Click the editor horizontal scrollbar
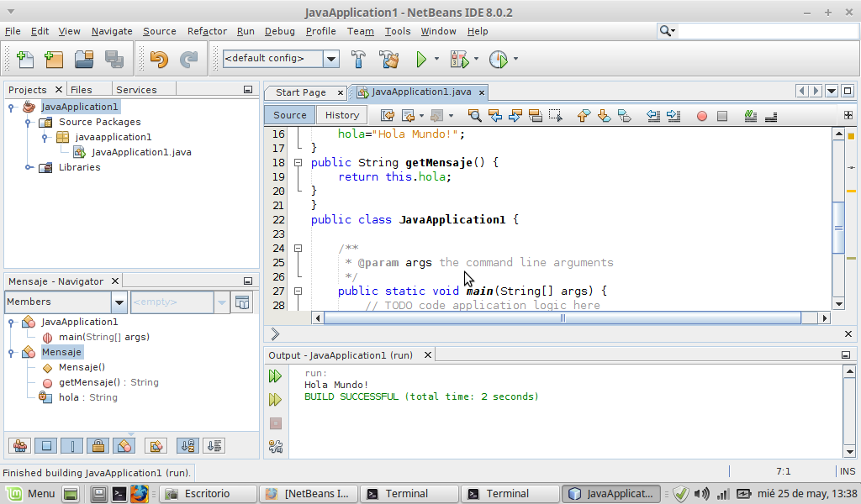The width and height of the screenshot is (861, 504). (562, 318)
